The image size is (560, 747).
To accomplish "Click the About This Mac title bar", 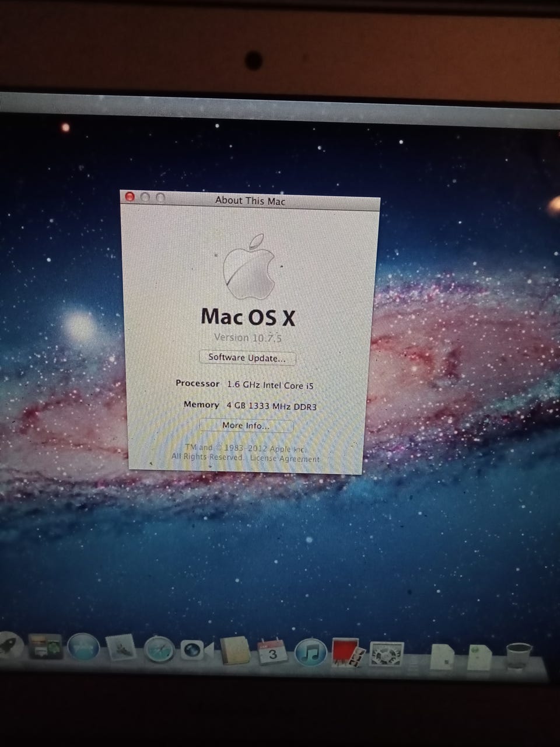I will [x=251, y=200].
